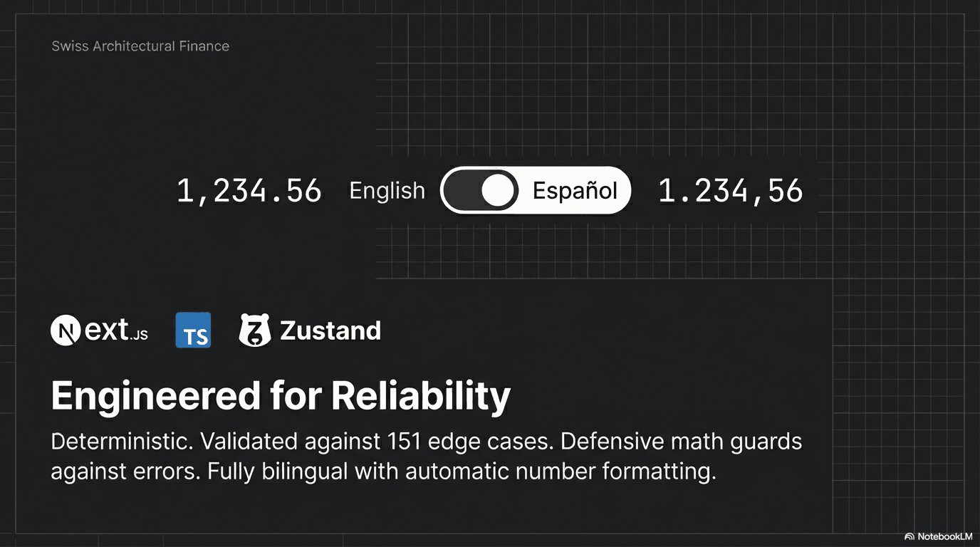Click the English-formatted number 1,234.56
980x547 pixels.
coord(249,191)
